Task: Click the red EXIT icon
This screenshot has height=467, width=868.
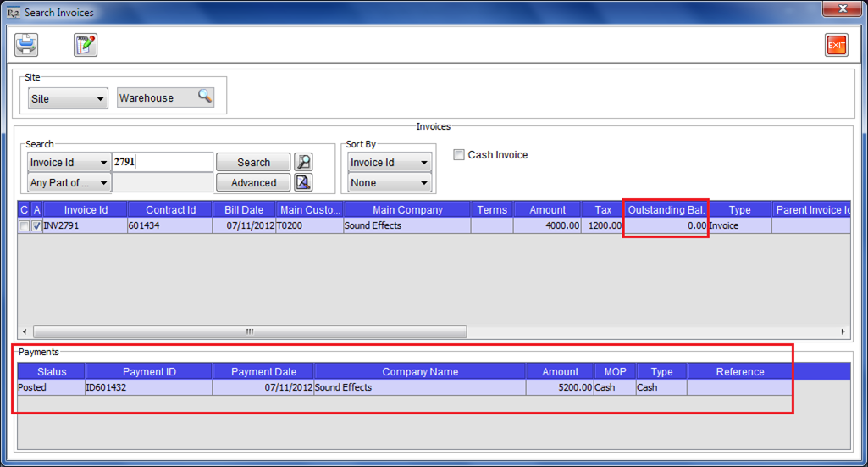Action: coord(836,45)
